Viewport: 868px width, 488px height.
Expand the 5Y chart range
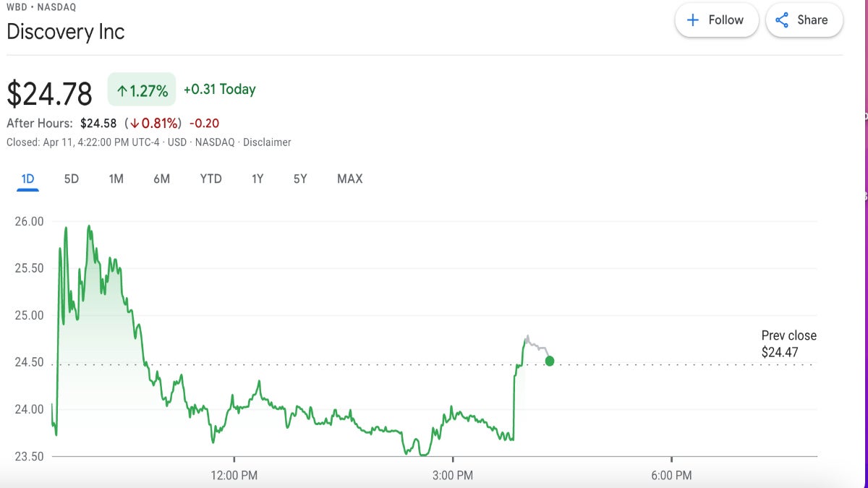click(x=299, y=179)
